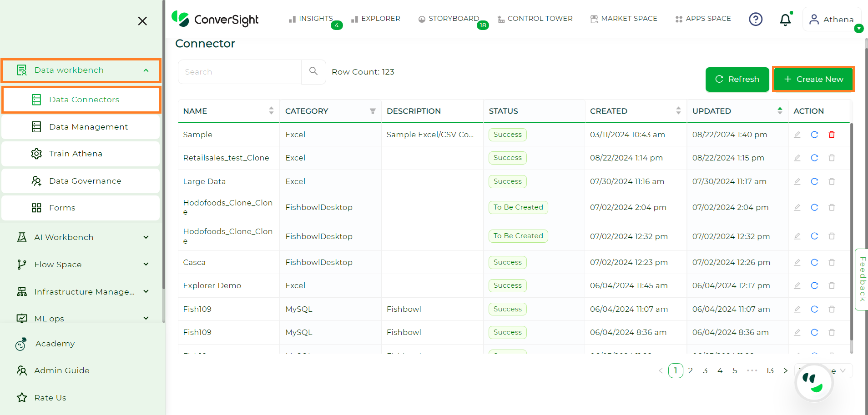Expand the ML ops section
Viewport: 868px width, 415px height.
point(82,319)
